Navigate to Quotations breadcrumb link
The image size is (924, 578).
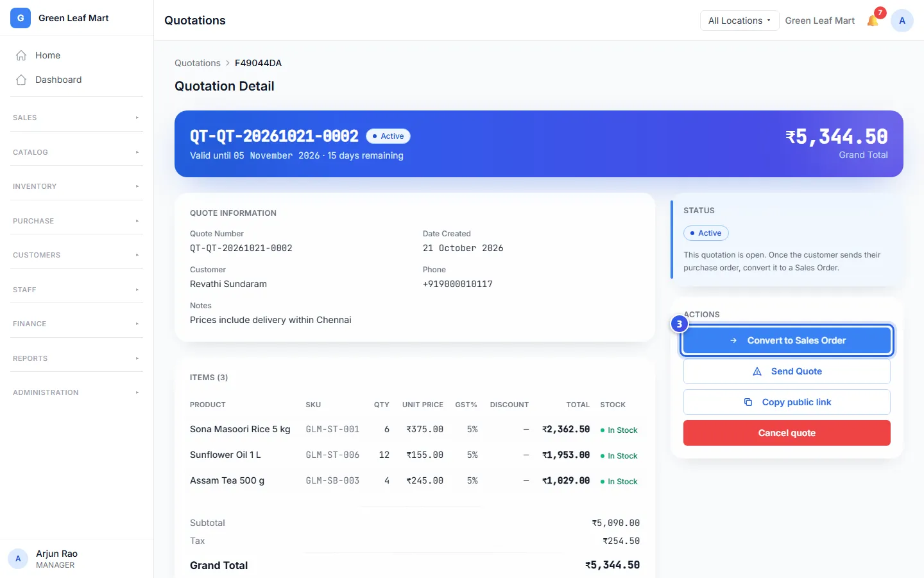(x=198, y=63)
